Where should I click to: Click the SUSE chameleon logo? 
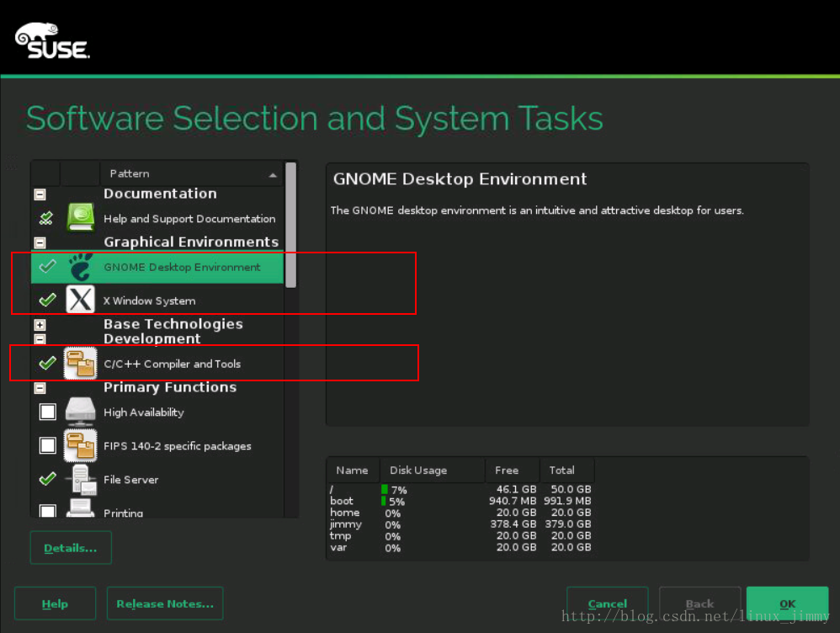click(52, 40)
